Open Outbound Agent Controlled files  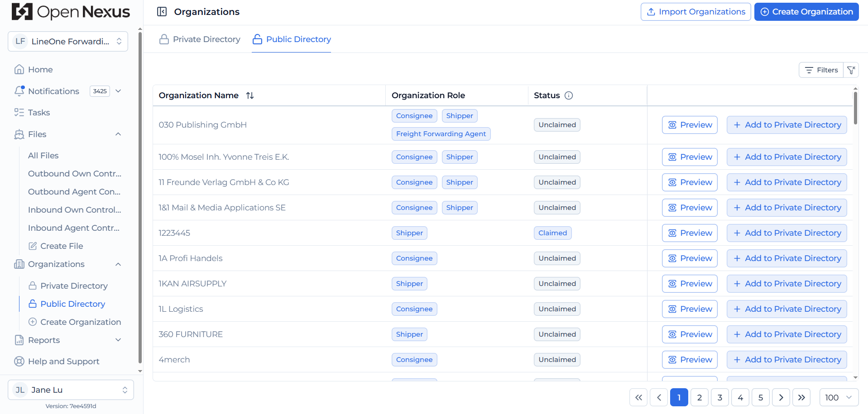click(74, 192)
